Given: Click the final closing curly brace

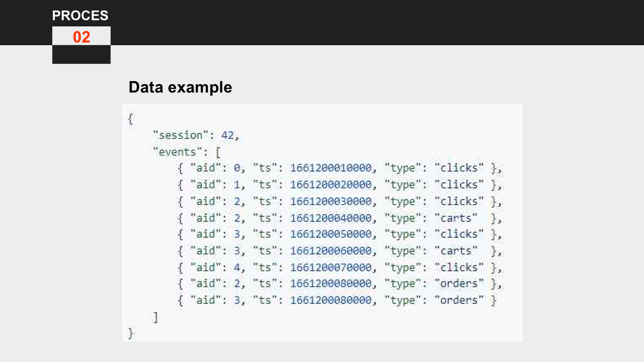Looking at the screenshot, I should (131, 334).
